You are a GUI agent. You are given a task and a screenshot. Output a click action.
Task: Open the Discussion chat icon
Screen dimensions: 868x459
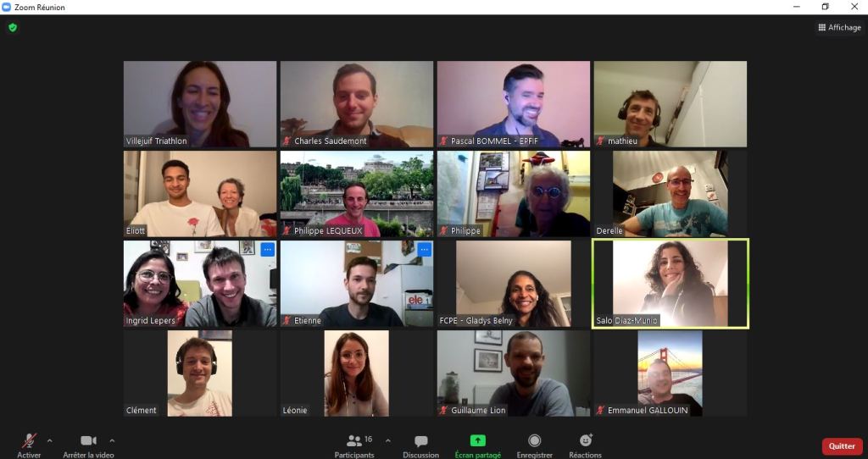click(420, 440)
